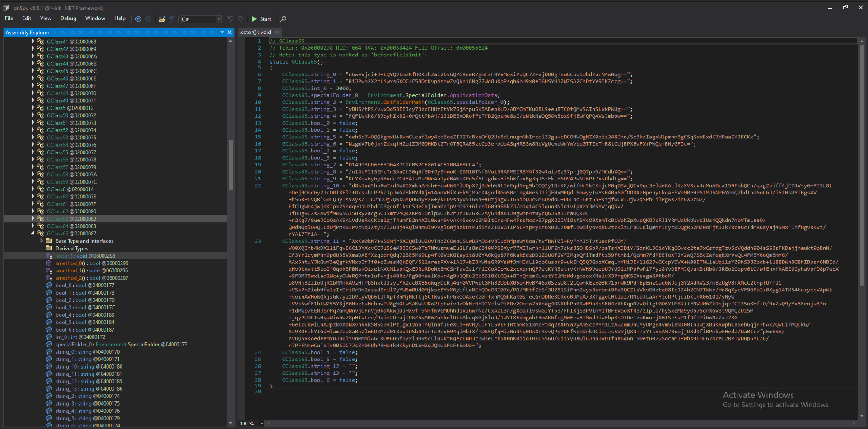Select the Derived Types folder icon
This screenshot has height=429, width=868.
coord(49,248)
